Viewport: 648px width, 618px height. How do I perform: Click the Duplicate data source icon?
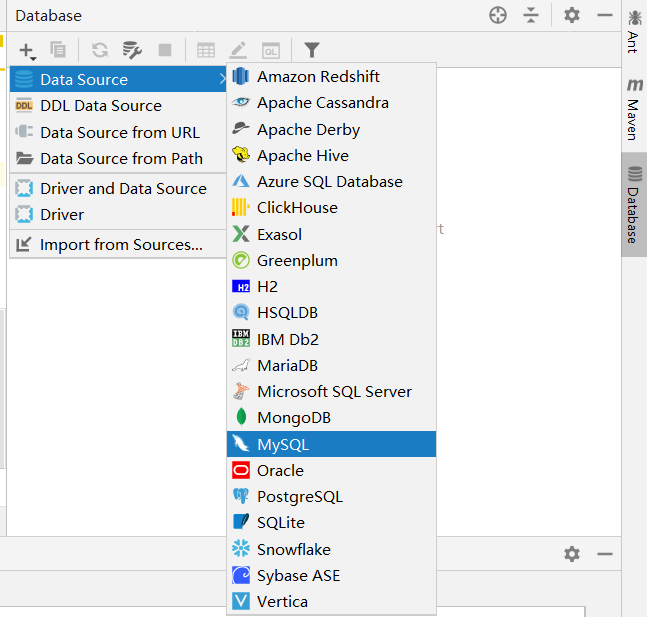58,50
